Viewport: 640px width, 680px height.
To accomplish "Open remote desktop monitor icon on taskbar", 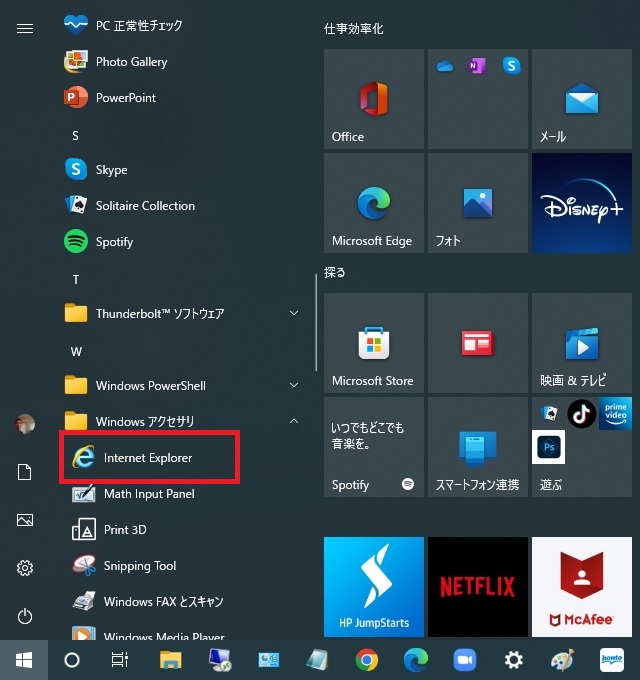I will pos(219,660).
